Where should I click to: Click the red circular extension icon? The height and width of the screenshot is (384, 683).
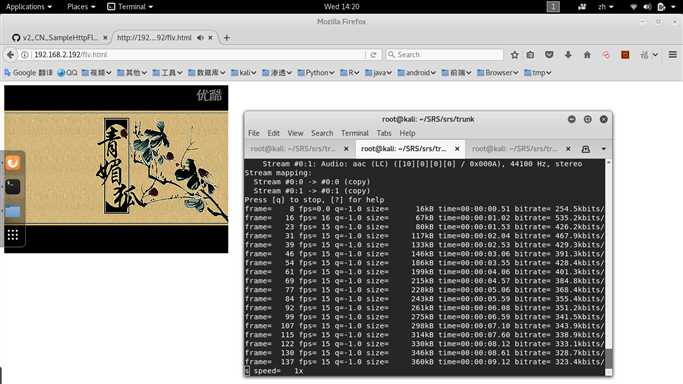606,54
